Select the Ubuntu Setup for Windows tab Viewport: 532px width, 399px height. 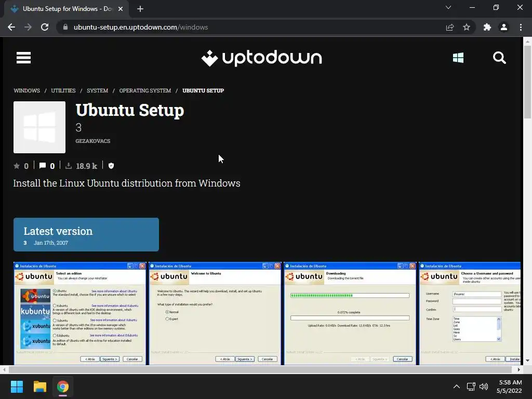66,9
